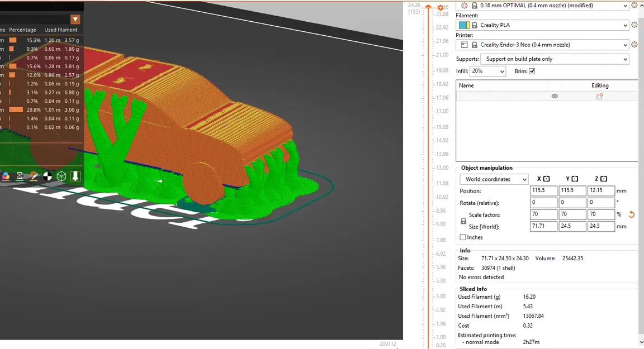Toggle object visibility eye icon in list
644x349 pixels.
tap(555, 97)
